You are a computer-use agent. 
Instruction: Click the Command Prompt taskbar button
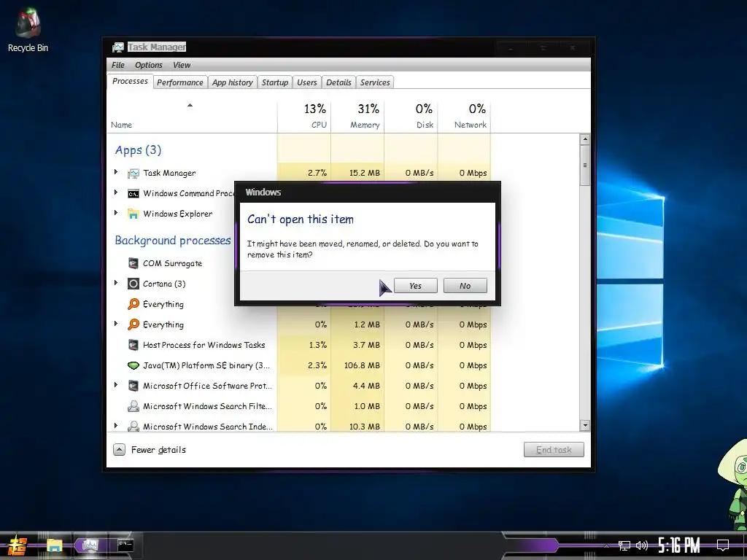click(x=125, y=545)
